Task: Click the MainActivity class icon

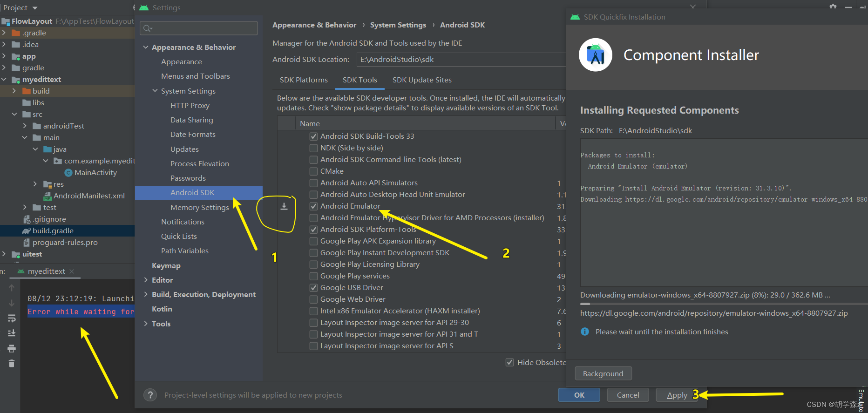Action: pyautogui.click(x=68, y=173)
